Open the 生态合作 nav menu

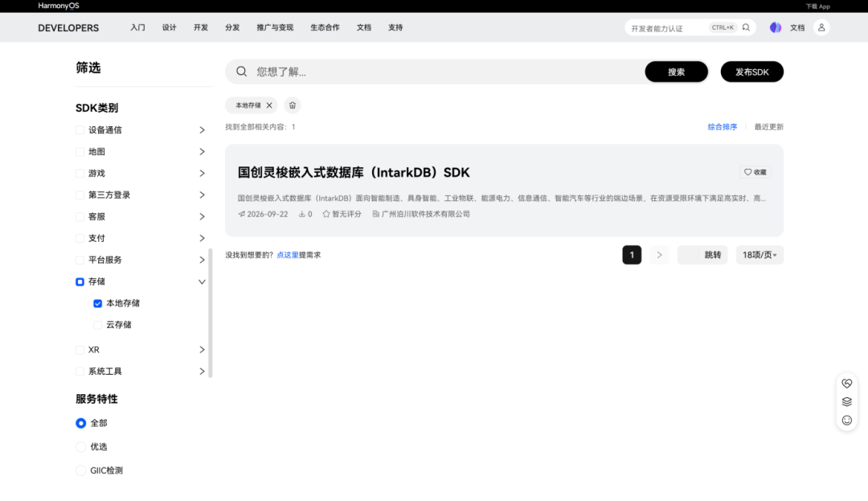325,27
